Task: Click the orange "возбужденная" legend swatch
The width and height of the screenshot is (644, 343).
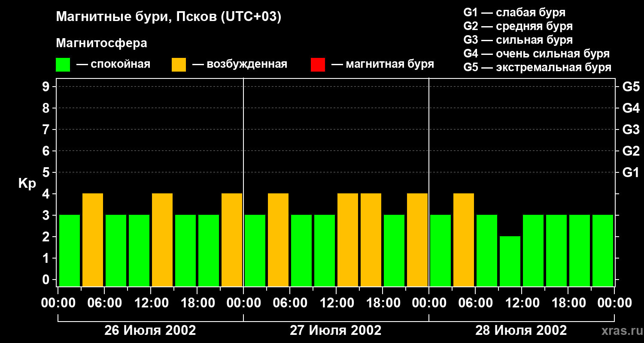Action: click(179, 65)
